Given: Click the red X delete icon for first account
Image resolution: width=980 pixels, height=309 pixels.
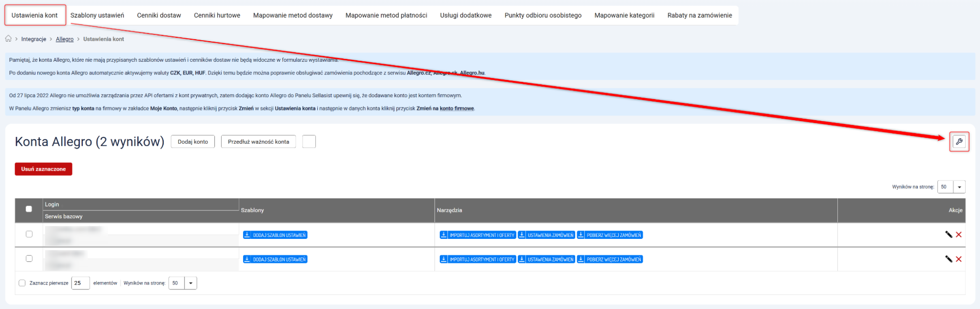Looking at the screenshot, I should (959, 234).
